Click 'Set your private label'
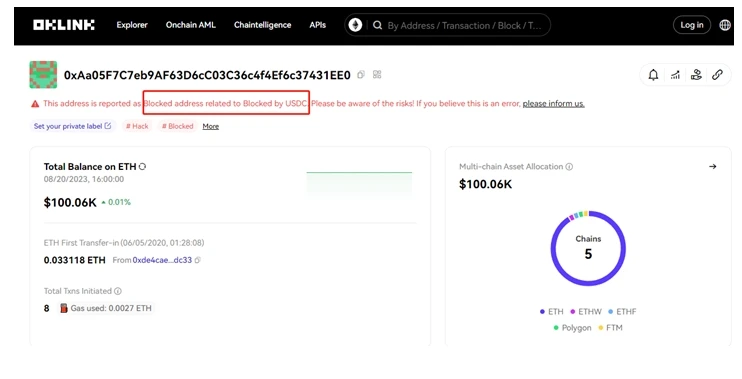 click(x=72, y=126)
